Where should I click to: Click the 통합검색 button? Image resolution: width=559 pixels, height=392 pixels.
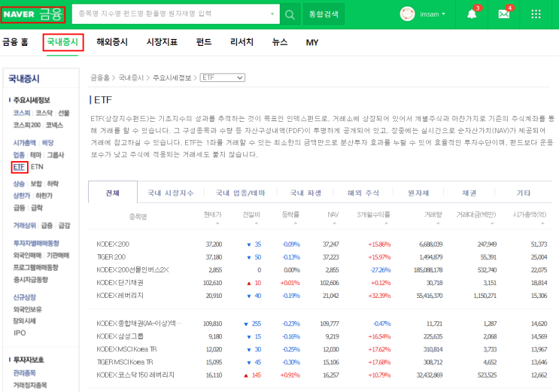(x=324, y=14)
